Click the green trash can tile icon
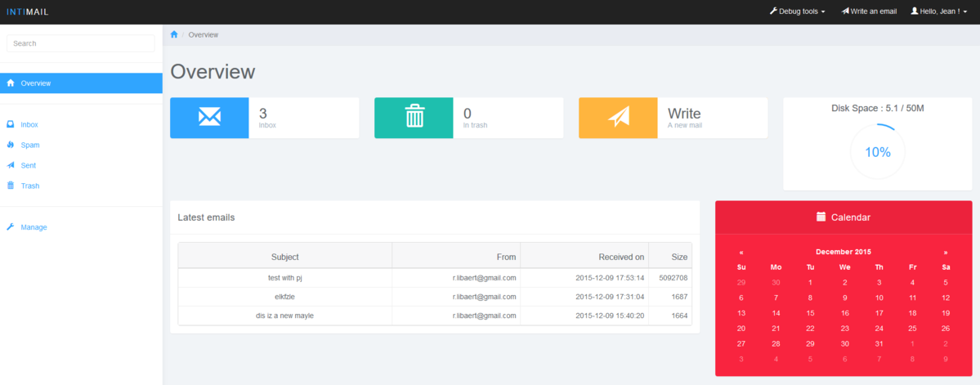Screen dimensions: 980x385 tap(414, 118)
